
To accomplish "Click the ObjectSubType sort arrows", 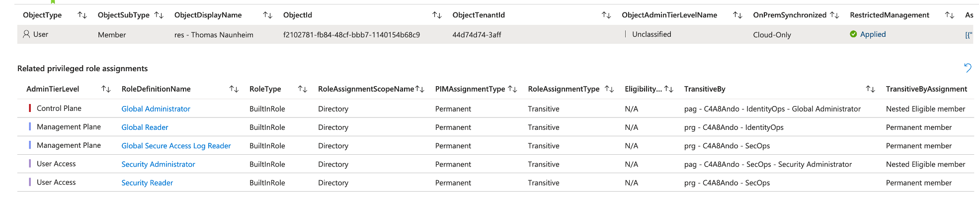I will coord(159,15).
